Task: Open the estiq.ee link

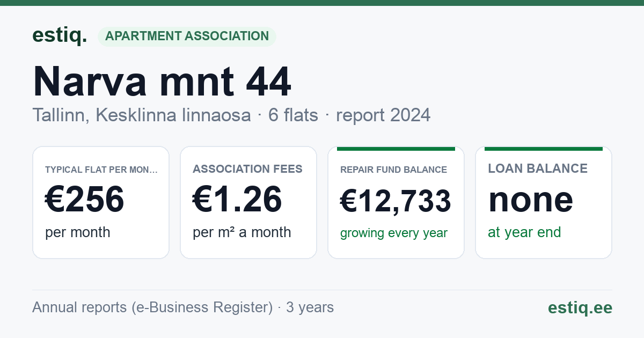Action: 580,307
